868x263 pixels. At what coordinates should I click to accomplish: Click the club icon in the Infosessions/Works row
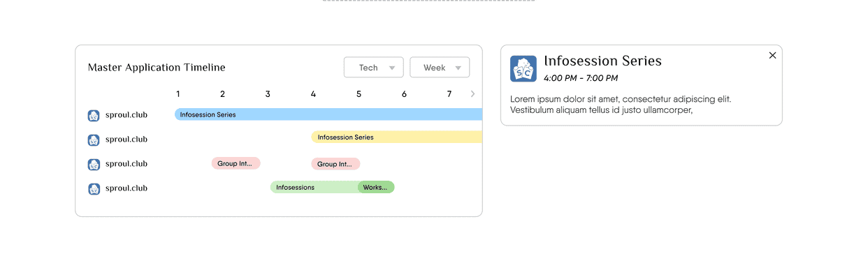click(x=94, y=189)
